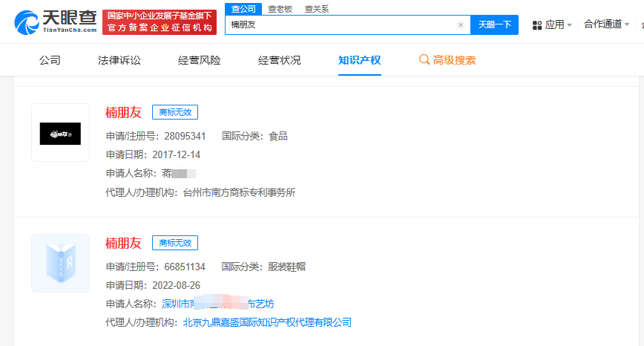The image size is (644, 346).
Task: Clear the search box with the X icon
Action: point(461,25)
